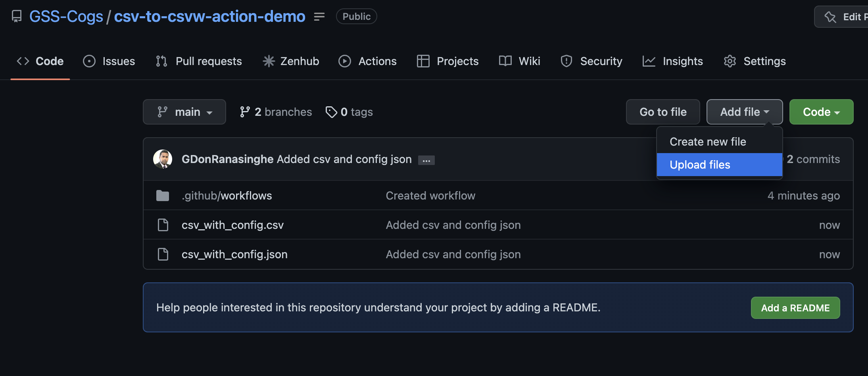The height and width of the screenshot is (376, 868).
Task: Select Create new file menu option
Action: 720,142
